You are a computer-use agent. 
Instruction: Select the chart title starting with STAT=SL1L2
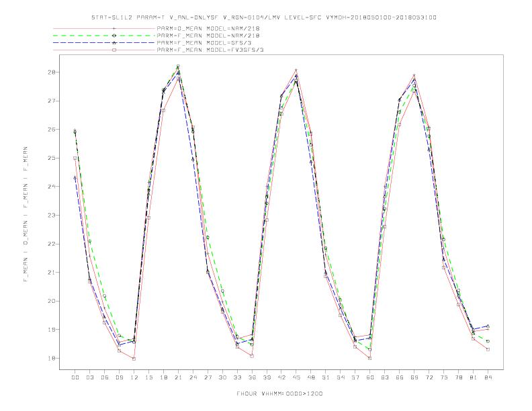click(x=264, y=17)
